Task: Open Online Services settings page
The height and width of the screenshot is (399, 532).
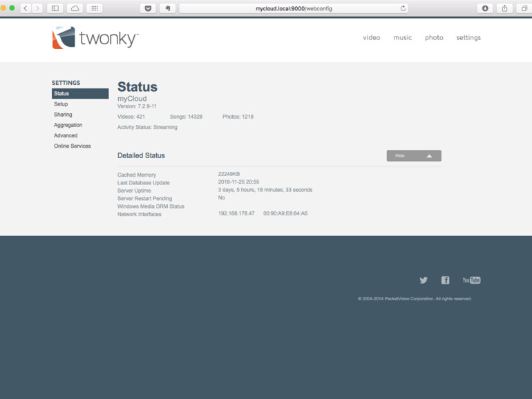Action: pyautogui.click(x=73, y=146)
